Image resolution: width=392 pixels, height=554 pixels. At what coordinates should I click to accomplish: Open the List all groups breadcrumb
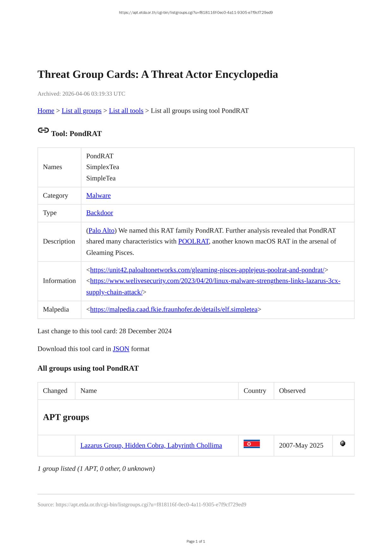(x=81, y=111)
